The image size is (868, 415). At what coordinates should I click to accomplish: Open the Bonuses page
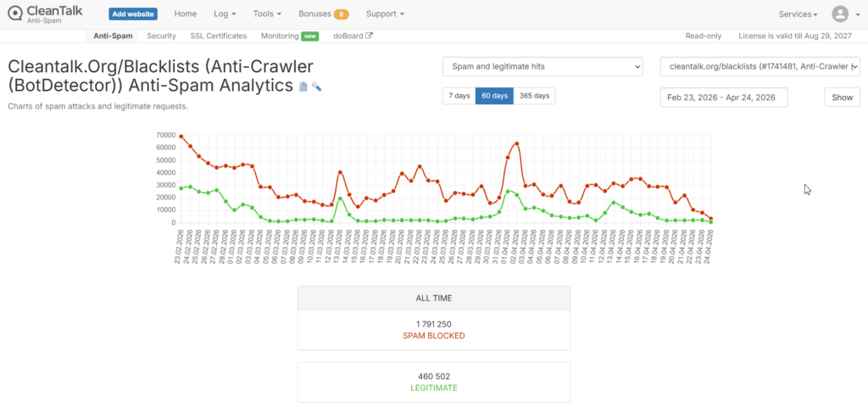314,14
